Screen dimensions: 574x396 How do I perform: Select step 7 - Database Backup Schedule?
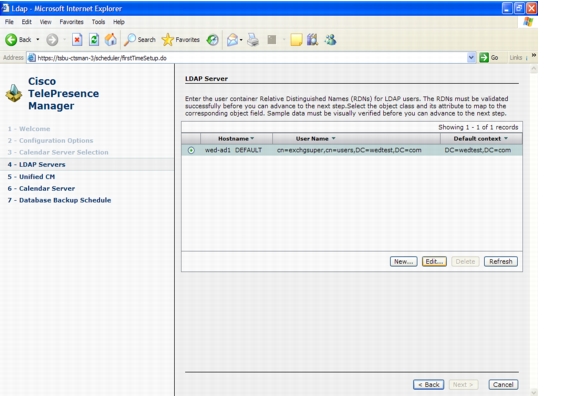(59, 200)
